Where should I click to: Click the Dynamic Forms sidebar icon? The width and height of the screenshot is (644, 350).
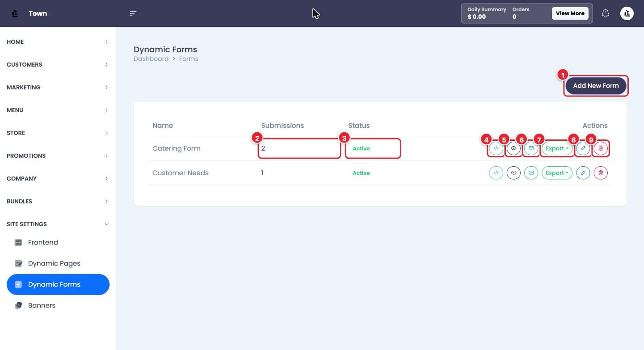[18, 284]
